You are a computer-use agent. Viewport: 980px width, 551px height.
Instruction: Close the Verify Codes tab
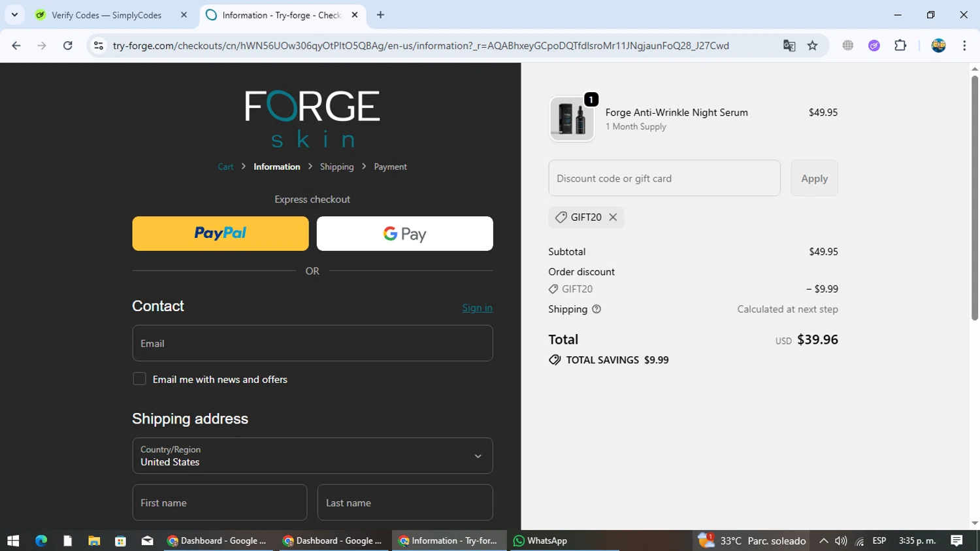coord(184,15)
